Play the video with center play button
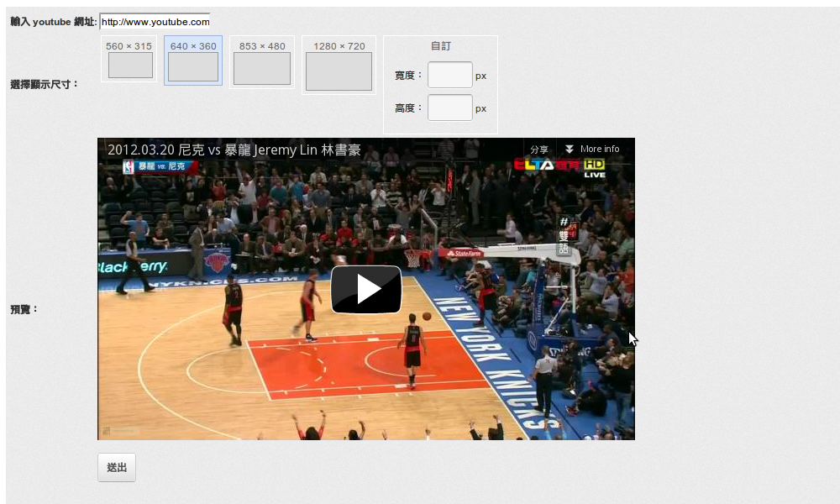 tap(366, 290)
